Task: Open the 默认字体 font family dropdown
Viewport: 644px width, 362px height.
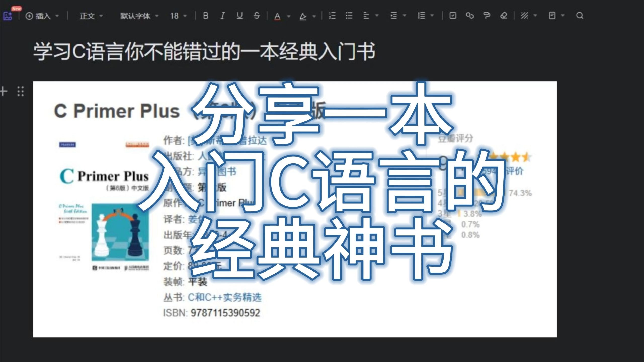Action: click(139, 16)
